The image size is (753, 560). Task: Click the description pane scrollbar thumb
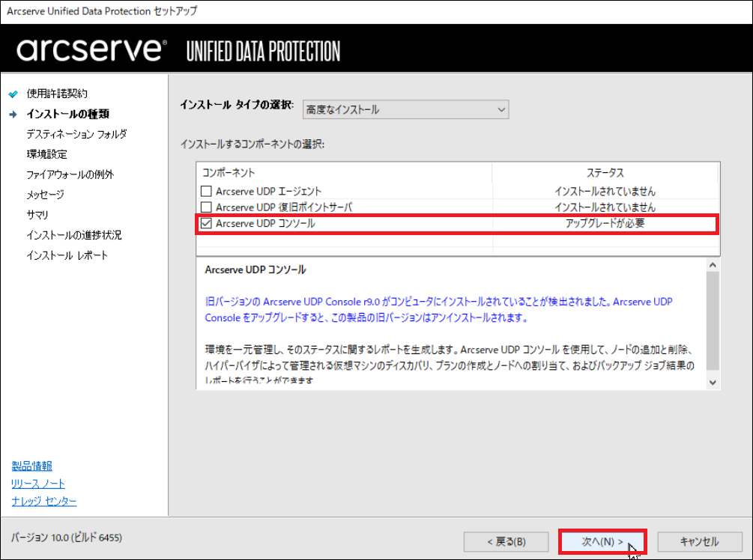click(x=713, y=321)
